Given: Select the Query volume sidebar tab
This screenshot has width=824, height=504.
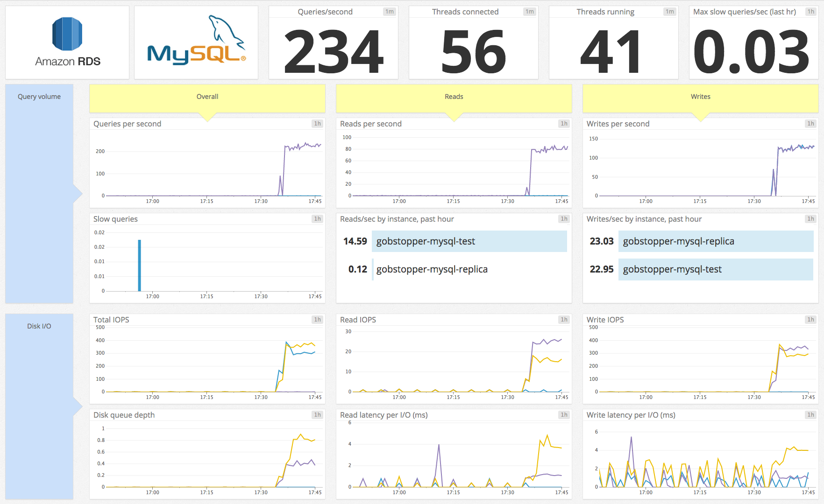Looking at the screenshot, I should (39, 97).
